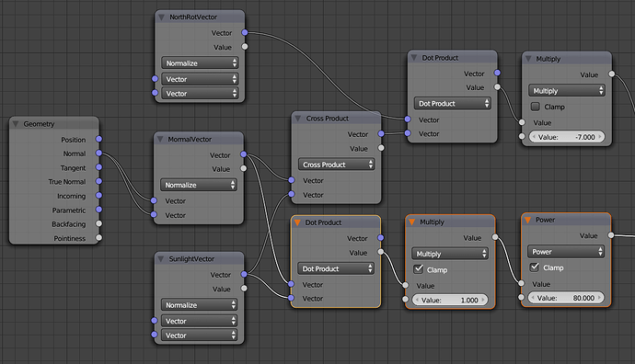Viewport: 635px width, 364px height.
Task: Click Geometry True Normal output socket
Action: tap(98, 181)
